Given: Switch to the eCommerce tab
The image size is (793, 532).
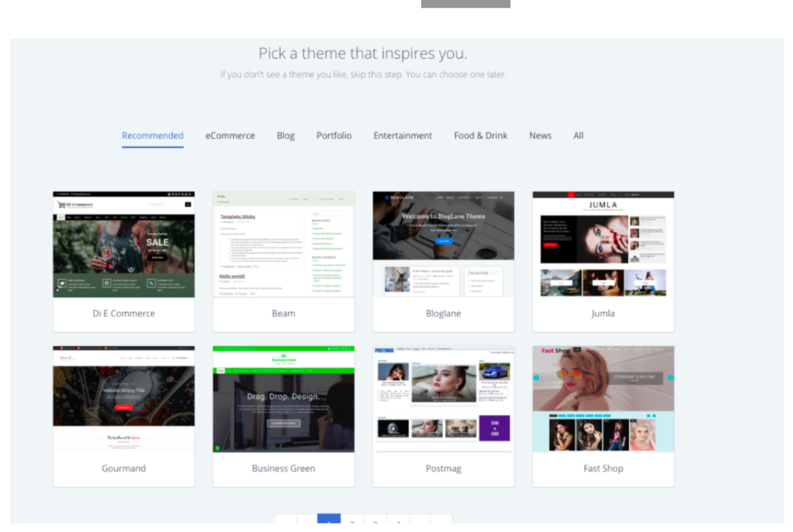Looking at the screenshot, I should pyautogui.click(x=230, y=136).
